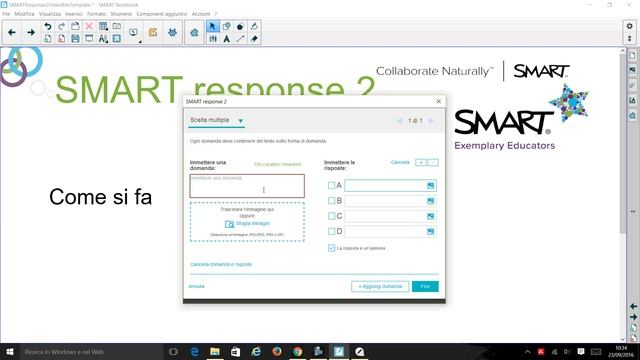Click the Windows search box in taskbar
Viewport: 640px width, 360px height.
(91, 352)
